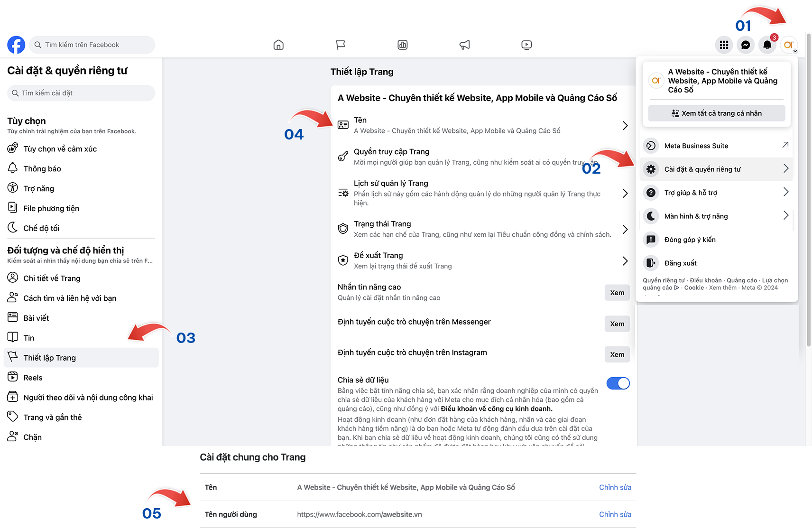Click Xem tất cả trang cá nhân button
The image size is (812, 529).
click(x=716, y=113)
